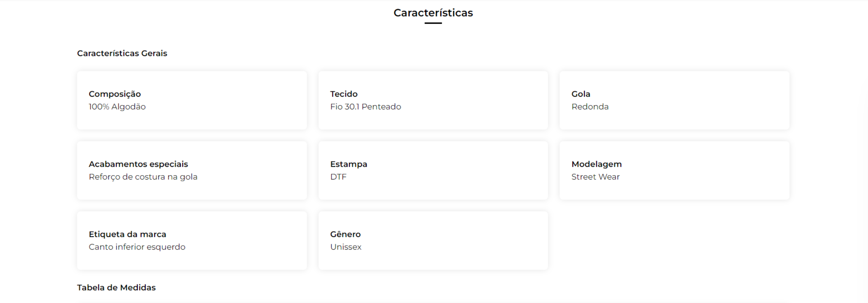Click the Modelagem card title
The width and height of the screenshot is (868, 303).
point(596,164)
